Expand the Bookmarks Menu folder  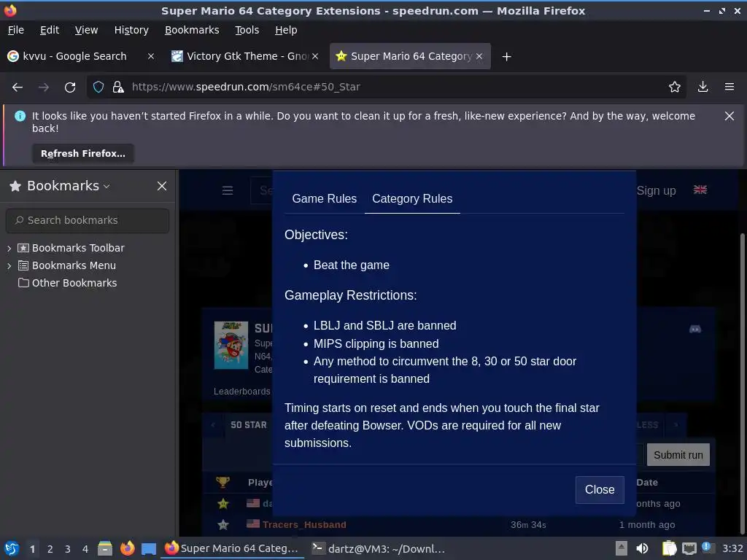9,265
